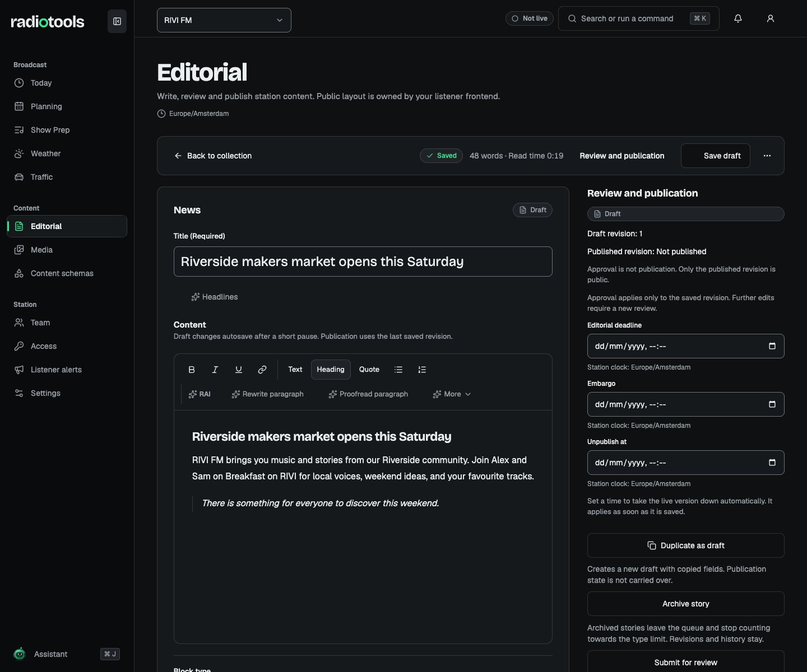Open Listener alerts in the sidebar
This screenshot has height=672, width=807.
[x=67, y=370]
